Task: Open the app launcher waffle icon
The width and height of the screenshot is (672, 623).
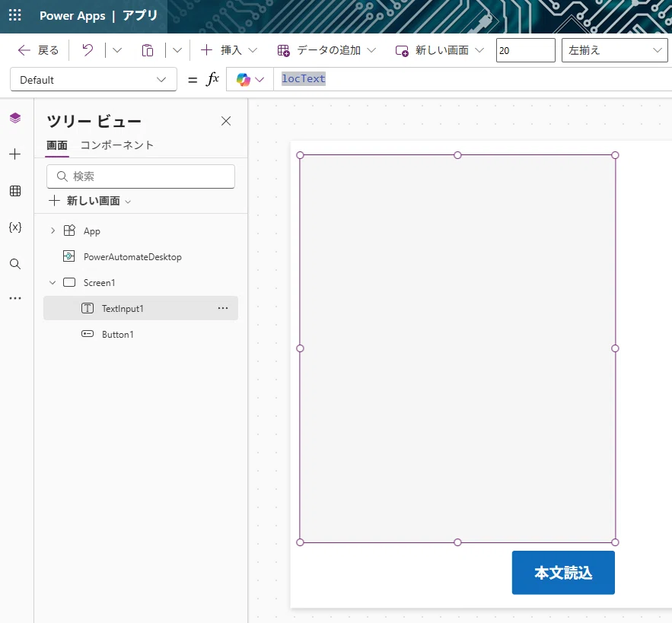Action: (15, 15)
